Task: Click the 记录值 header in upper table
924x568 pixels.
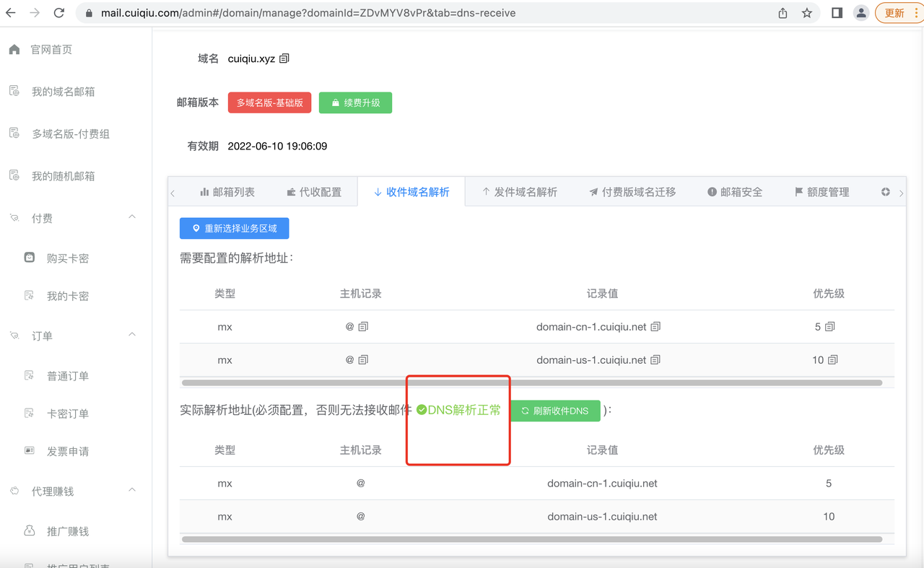Action: tap(602, 294)
